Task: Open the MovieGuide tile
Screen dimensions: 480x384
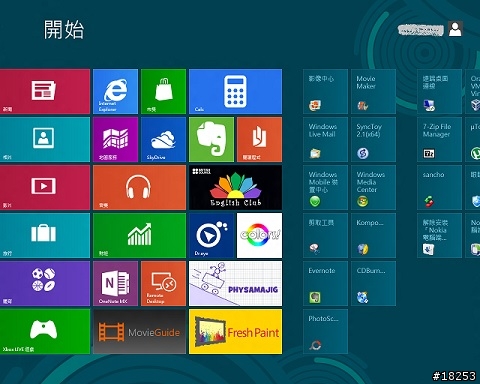Action: coord(139,331)
